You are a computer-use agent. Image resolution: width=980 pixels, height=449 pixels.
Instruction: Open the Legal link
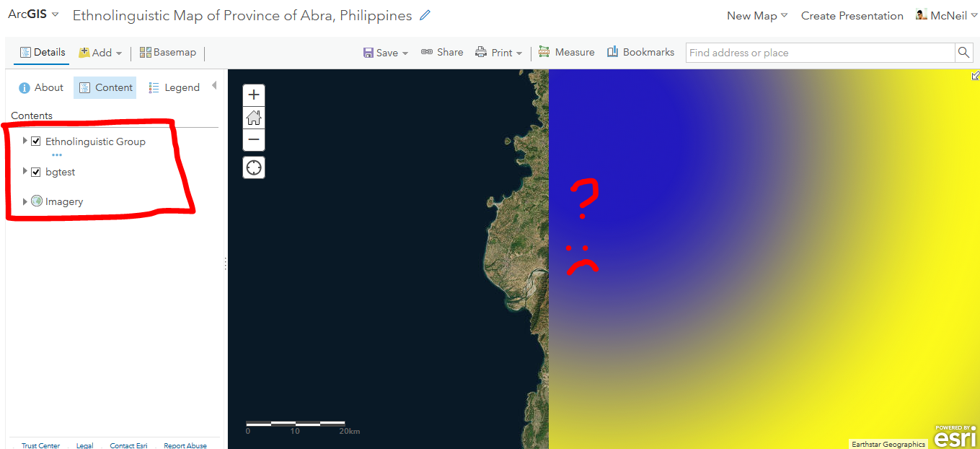pos(85,445)
